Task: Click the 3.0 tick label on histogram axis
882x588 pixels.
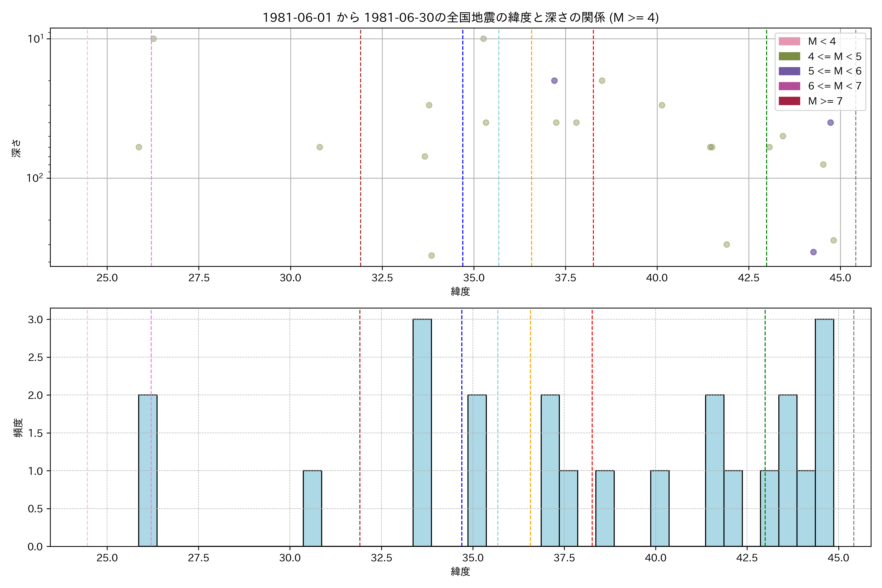Action: coord(35,320)
